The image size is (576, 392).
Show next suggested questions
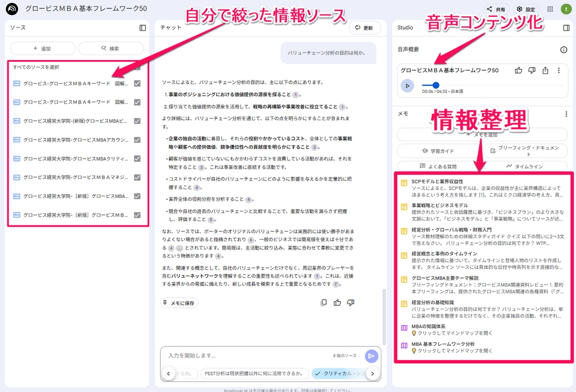(372, 373)
